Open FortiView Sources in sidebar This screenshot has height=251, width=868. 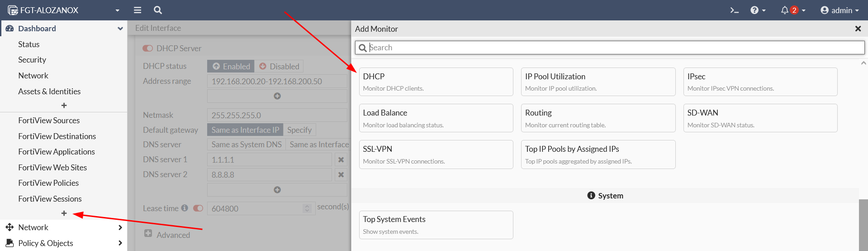click(49, 121)
